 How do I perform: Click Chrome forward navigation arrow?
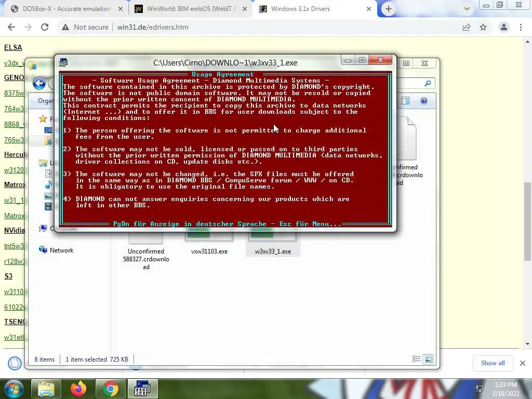[x=28, y=27]
